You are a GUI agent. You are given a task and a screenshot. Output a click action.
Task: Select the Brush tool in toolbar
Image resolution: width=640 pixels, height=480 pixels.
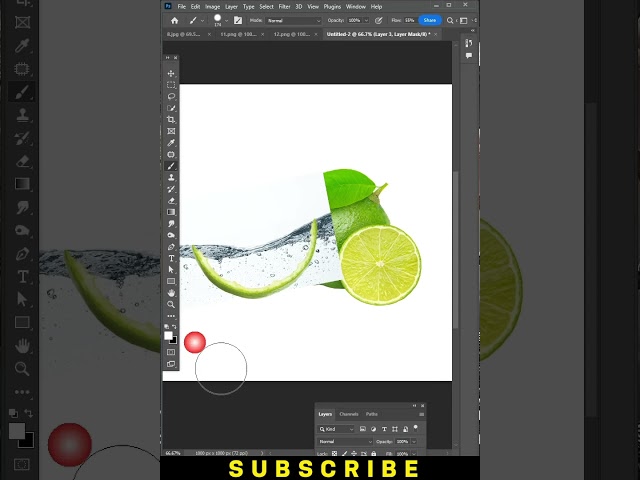[171, 166]
